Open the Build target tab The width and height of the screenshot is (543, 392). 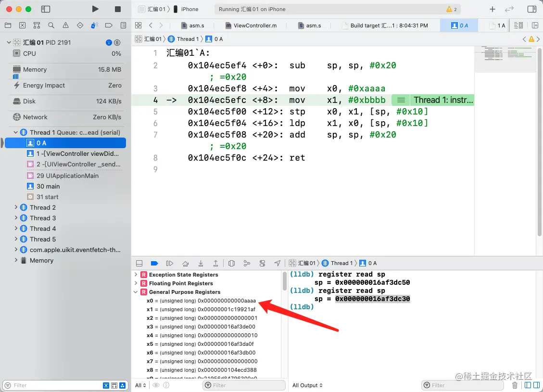(x=385, y=25)
